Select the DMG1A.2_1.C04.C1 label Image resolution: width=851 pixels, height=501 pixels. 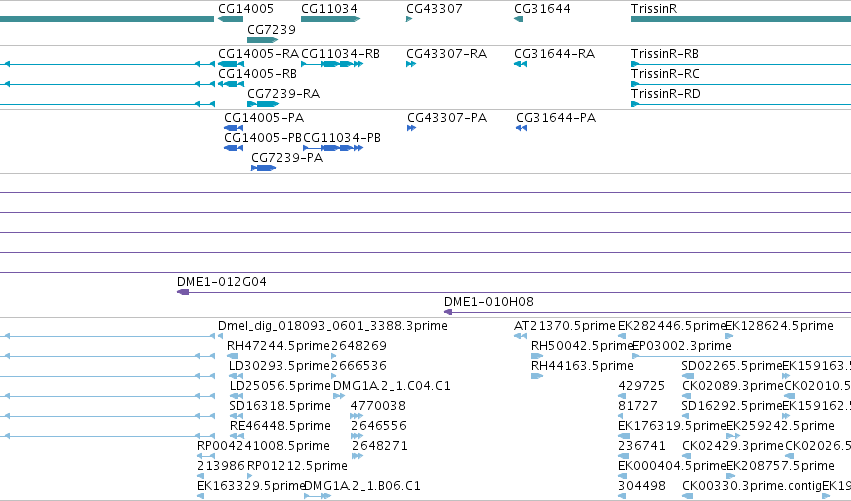tap(391, 386)
